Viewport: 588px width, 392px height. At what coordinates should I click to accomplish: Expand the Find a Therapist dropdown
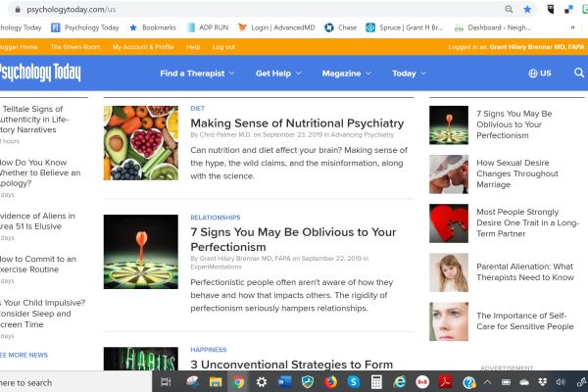[x=197, y=73]
